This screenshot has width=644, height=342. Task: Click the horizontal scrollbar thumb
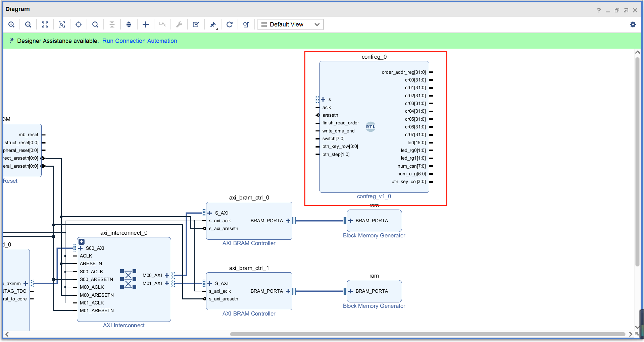tap(427, 334)
